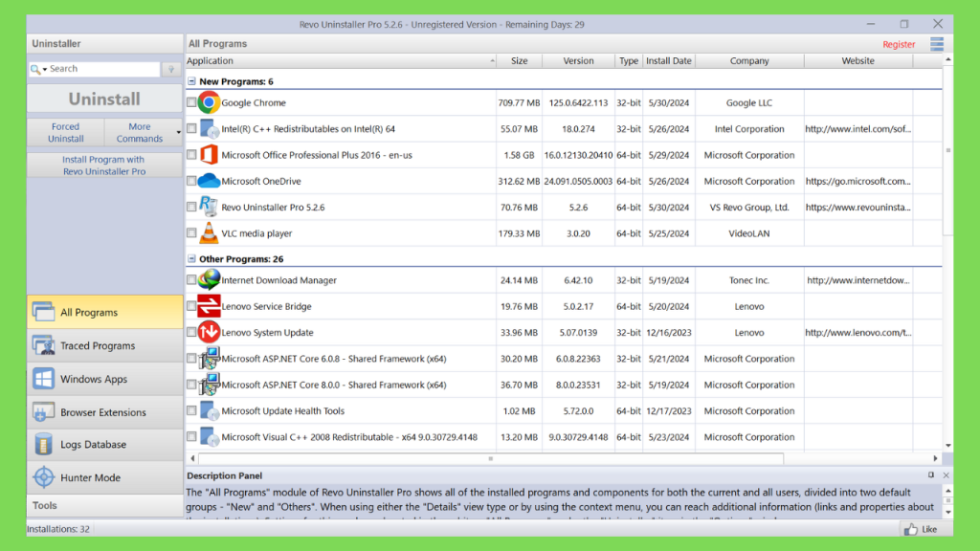This screenshot has height=551, width=980.
Task: Check the Internet Download Manager checkbox
Action: click(191, 280)
